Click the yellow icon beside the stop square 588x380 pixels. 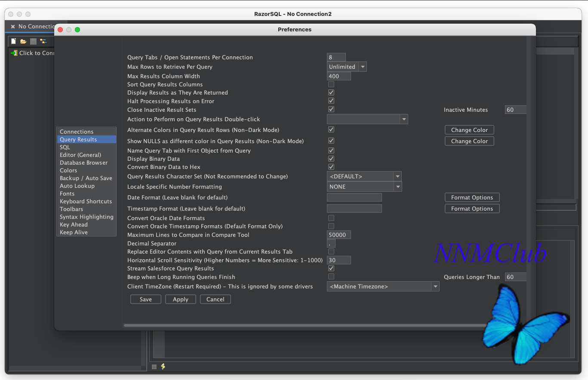coord(163,367)
